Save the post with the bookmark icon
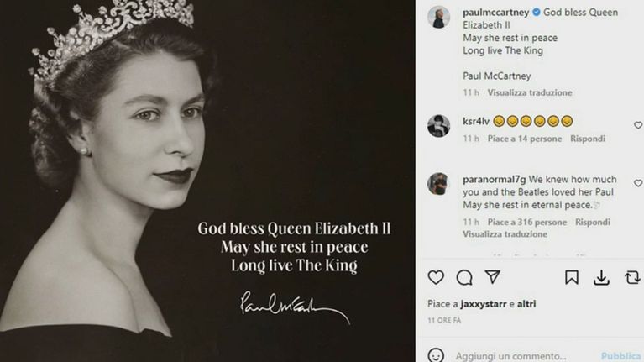Image resolution: width=644 pixels, height=362 pixels. [571, 277]
